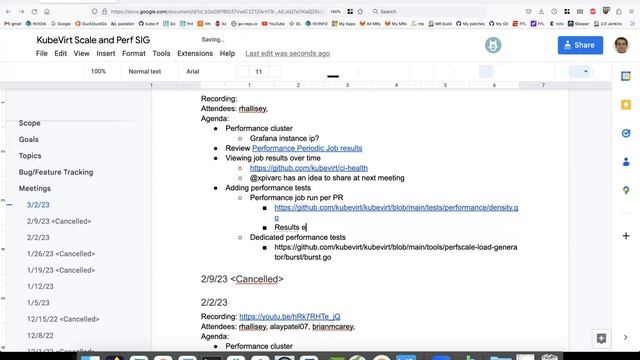Open the github.com/kubevirt/ci-health link

click(x=309, y=168)
